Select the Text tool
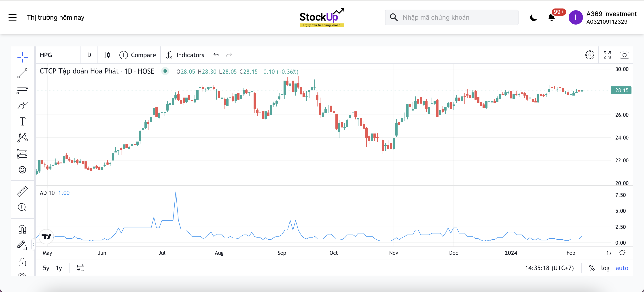The image size is (644, 292). click(23, 121)
